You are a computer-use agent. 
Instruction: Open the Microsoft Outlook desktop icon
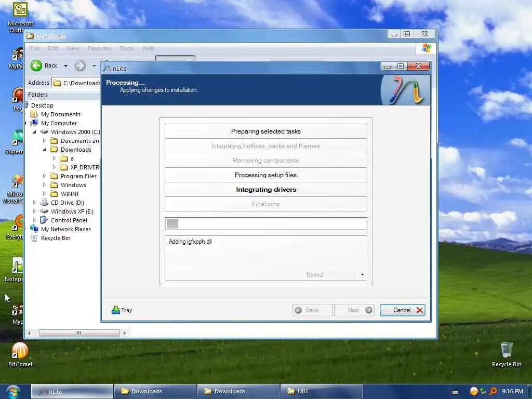click(x=20, y=17)
